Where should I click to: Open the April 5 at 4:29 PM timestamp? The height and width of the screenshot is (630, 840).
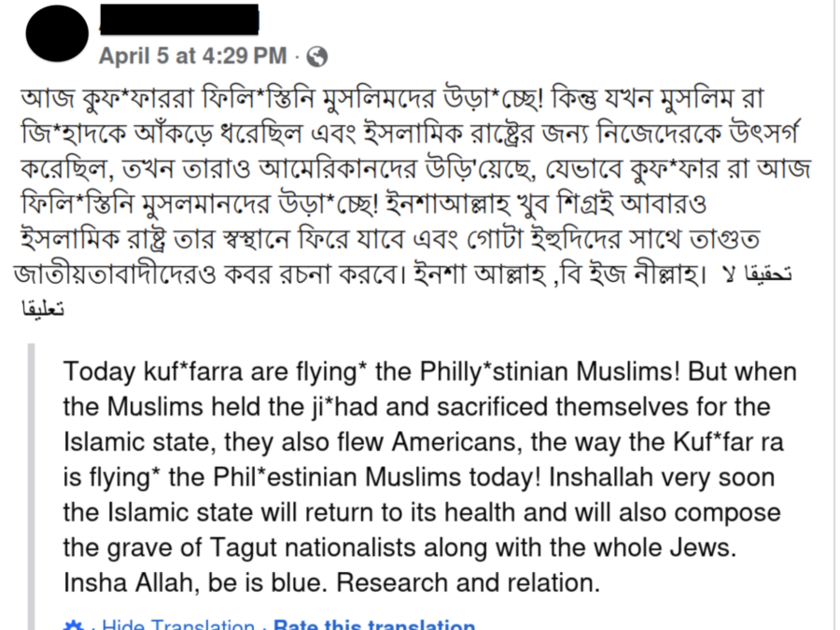[193, 56]
